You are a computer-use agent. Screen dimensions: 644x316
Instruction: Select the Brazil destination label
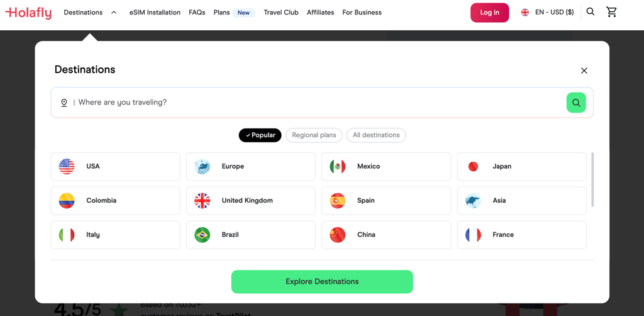click(230, 235)
